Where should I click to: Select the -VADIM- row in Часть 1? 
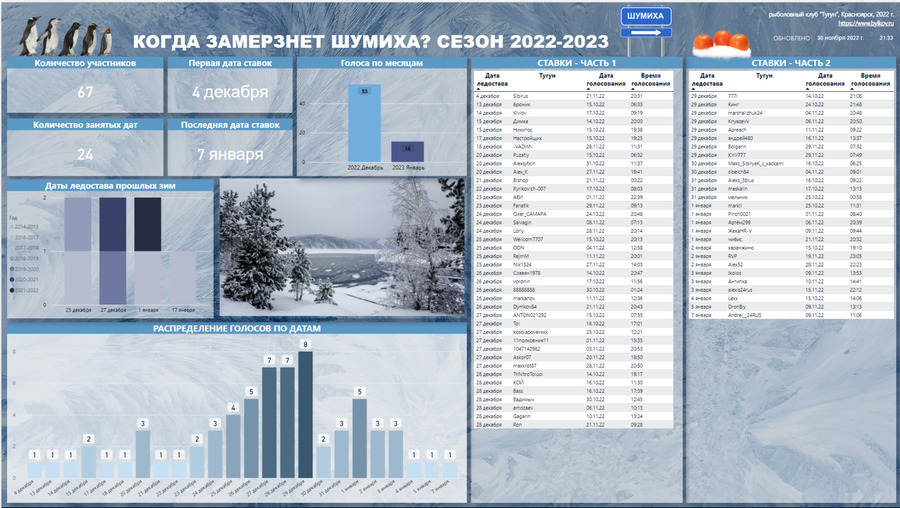click(573, 146)
